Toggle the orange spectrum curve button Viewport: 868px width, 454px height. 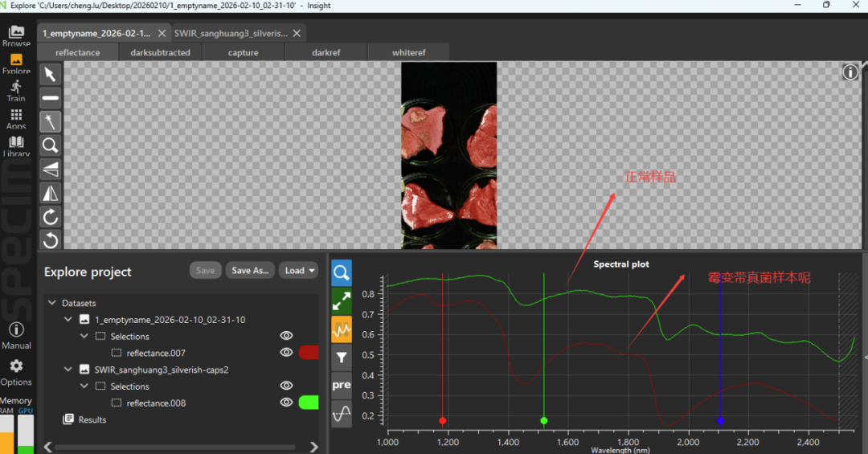click(342, 329)
